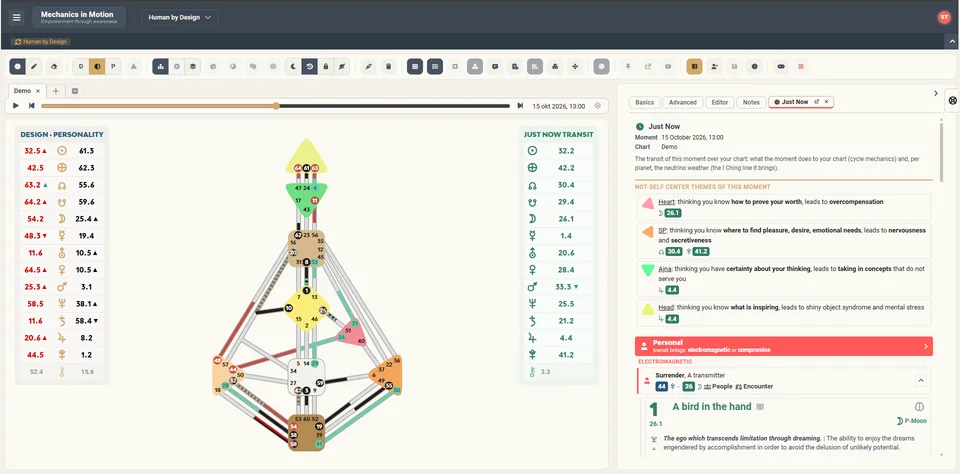
Task: Click the add person icon
Action: tap(714, 66)
